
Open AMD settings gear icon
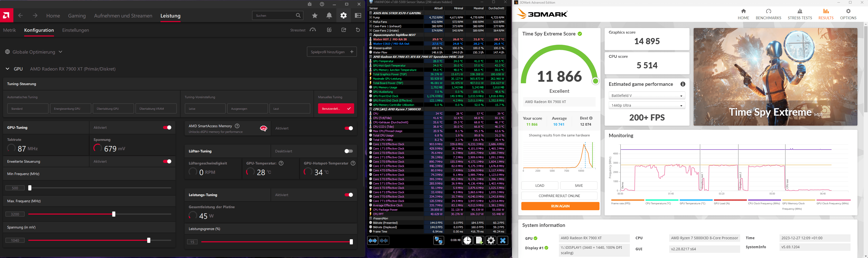click(343, 15)
